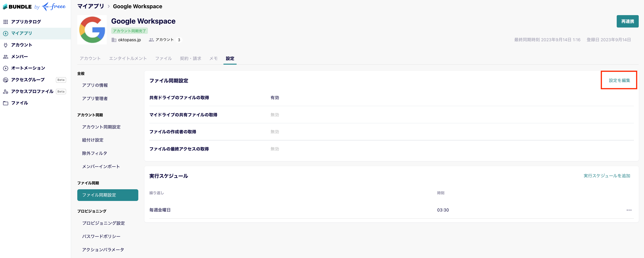644x258 pixels.
Task: Click the 設定を編集 link
Action: pos(619,80)
